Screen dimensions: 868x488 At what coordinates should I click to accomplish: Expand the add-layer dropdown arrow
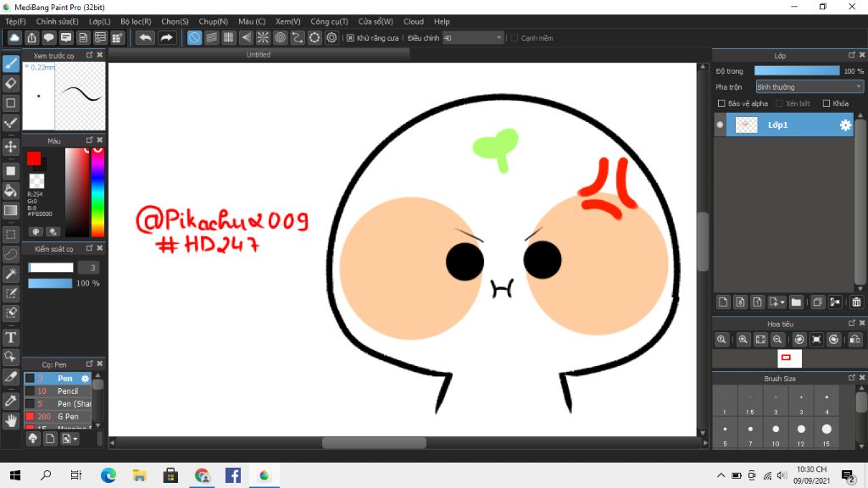(x=782, y=302)
